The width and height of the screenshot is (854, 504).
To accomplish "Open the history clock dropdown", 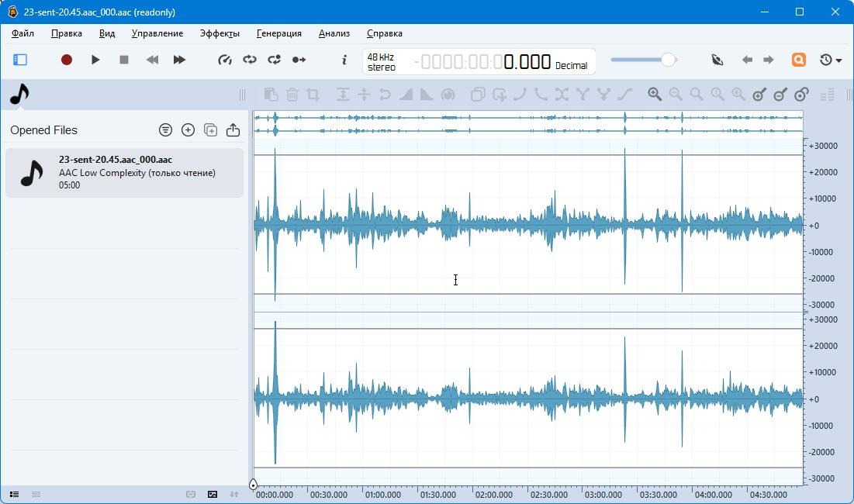I will pos(830,60).
